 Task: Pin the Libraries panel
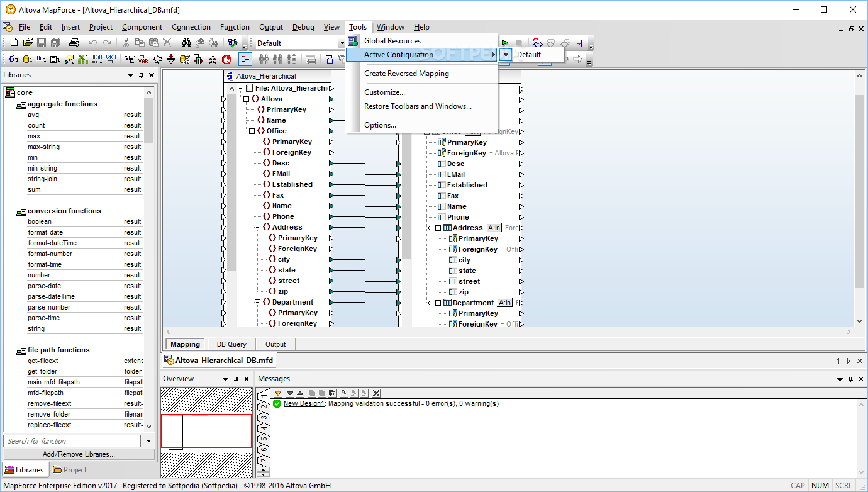(142, 75)
